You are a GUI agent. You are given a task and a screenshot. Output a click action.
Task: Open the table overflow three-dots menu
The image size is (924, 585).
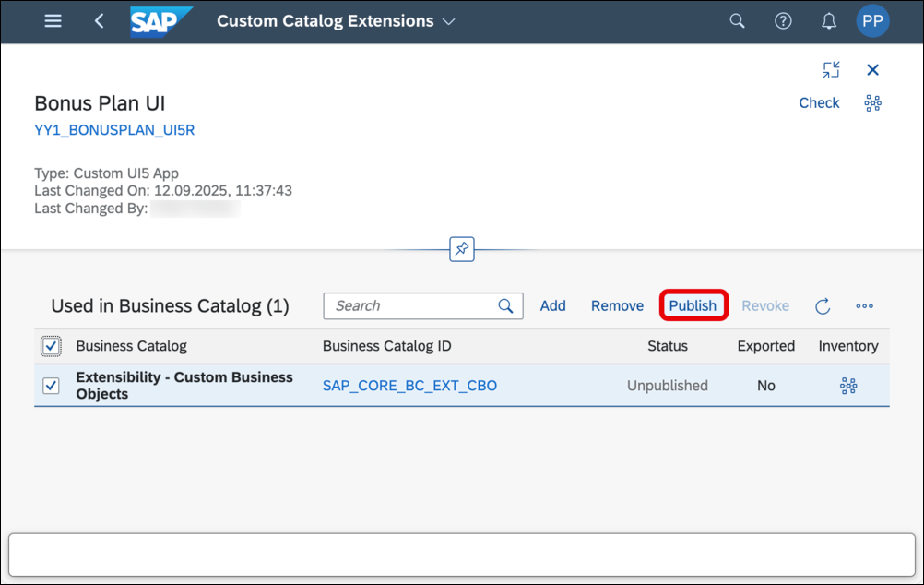coord(864,306)
